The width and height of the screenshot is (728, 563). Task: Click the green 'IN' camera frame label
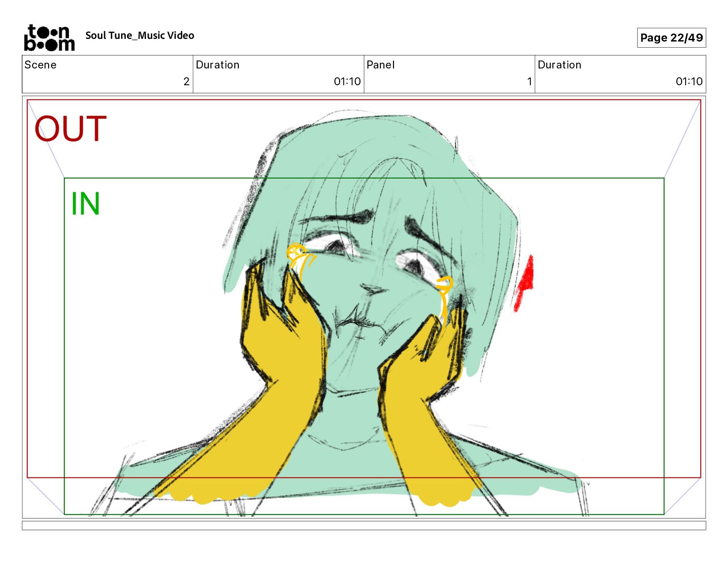click(x=86, y=204)
